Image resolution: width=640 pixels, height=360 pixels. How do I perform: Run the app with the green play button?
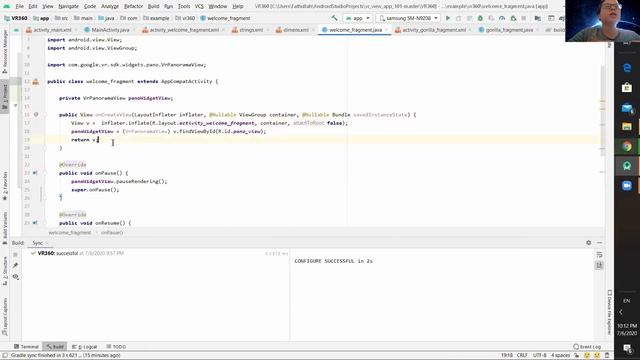448,18
